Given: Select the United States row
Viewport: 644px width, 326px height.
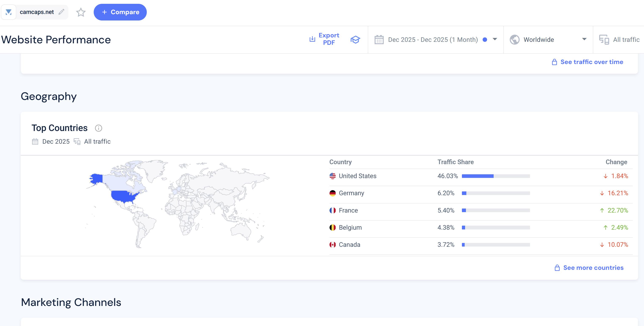Looking at the screenshot, I should (x=357, y=176).
